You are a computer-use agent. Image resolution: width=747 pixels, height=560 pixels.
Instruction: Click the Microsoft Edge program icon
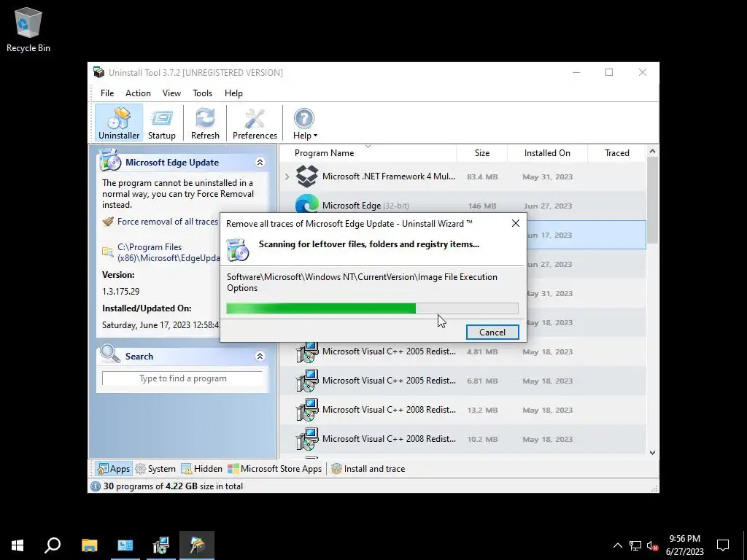pyautogui.click(x=307, y=205)
